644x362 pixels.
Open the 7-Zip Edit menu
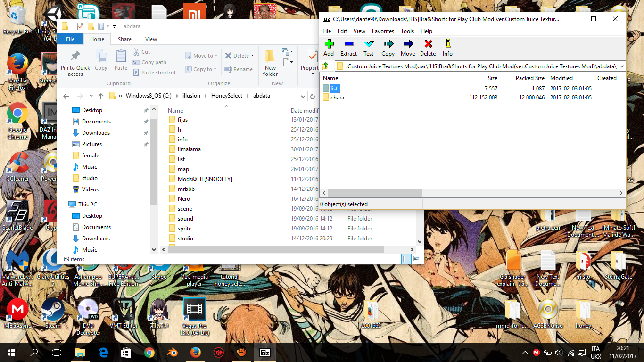point(342,31)
